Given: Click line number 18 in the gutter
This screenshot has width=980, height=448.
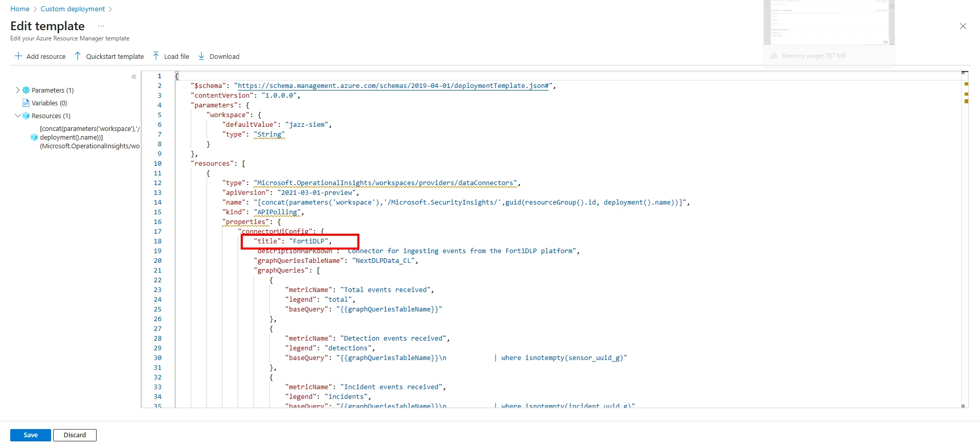Looking at the screenshot, I should point(157,241).
